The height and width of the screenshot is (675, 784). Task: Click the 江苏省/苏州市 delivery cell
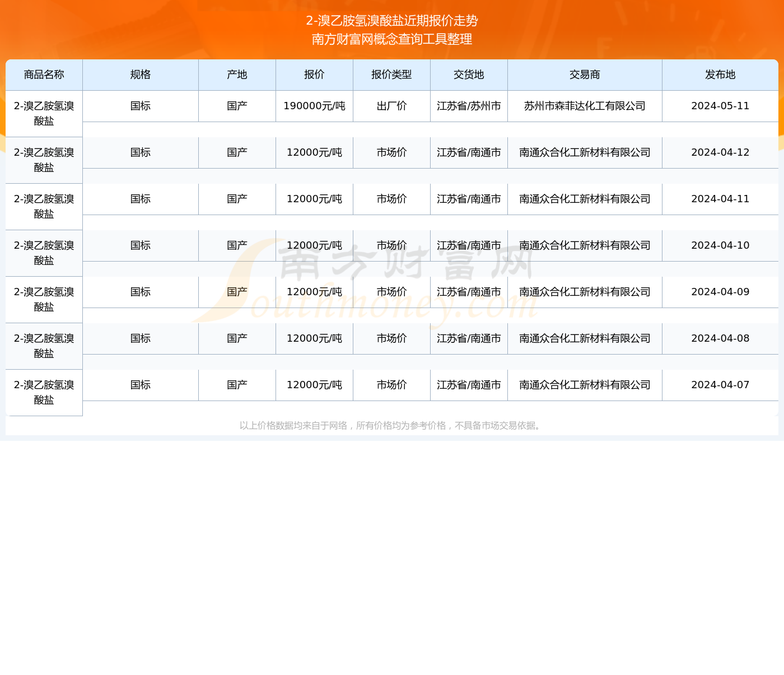click(x=469, y=106)
